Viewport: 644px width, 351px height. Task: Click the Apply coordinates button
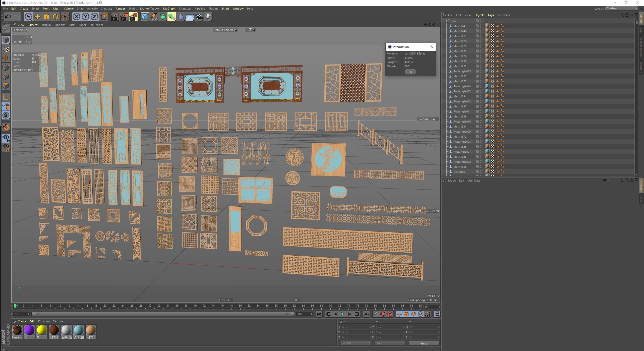[424, 343]
